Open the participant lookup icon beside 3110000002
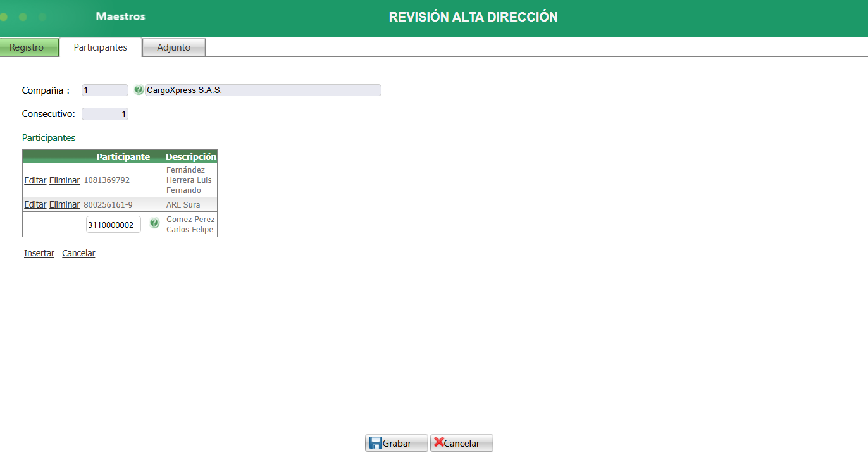This screenshot has width=868, height=460. tap(154, 224)
